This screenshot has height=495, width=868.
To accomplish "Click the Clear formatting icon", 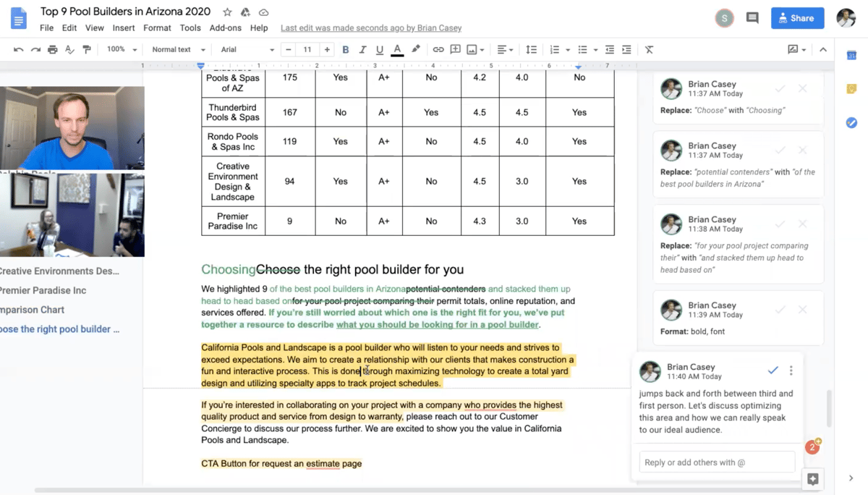I will click(x=649, y=49).
